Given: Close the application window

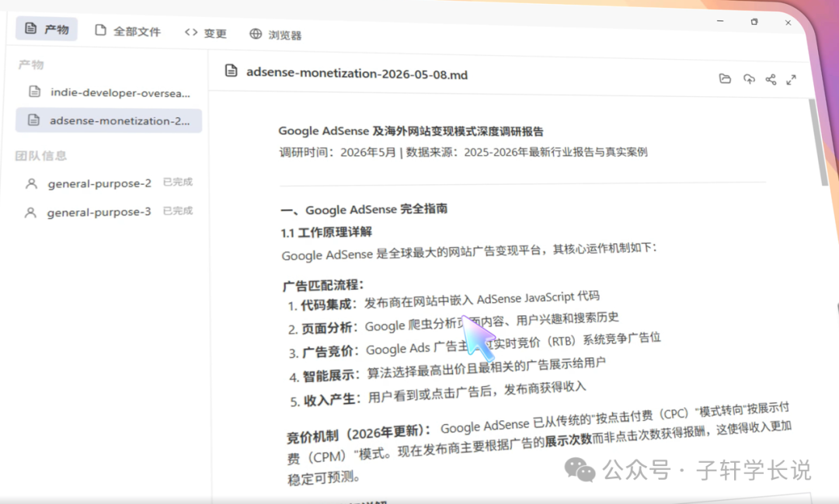Looking at the screenshot, I should (x=789, y=23).
